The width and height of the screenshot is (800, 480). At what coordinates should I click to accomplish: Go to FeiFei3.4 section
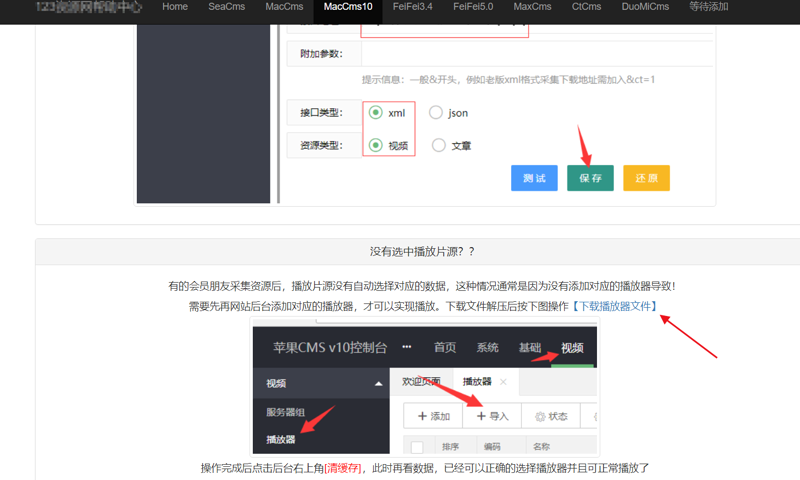coord(412,7)
